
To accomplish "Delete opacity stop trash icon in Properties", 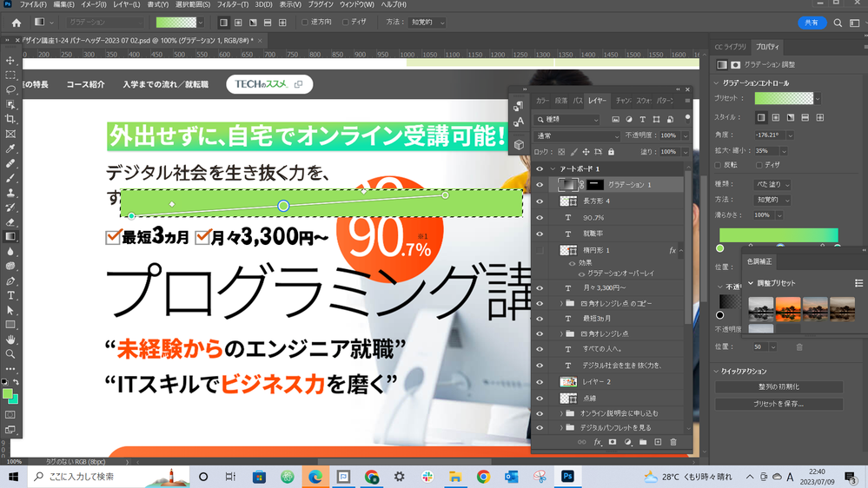I will pyautogui.click(x=798, y=347).
